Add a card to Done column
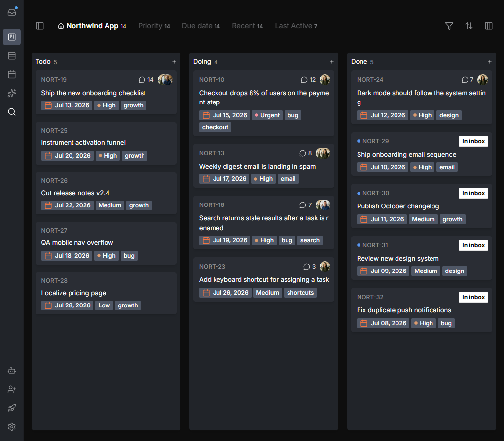The width and height of the screenshot is (504, 441). 490,62
